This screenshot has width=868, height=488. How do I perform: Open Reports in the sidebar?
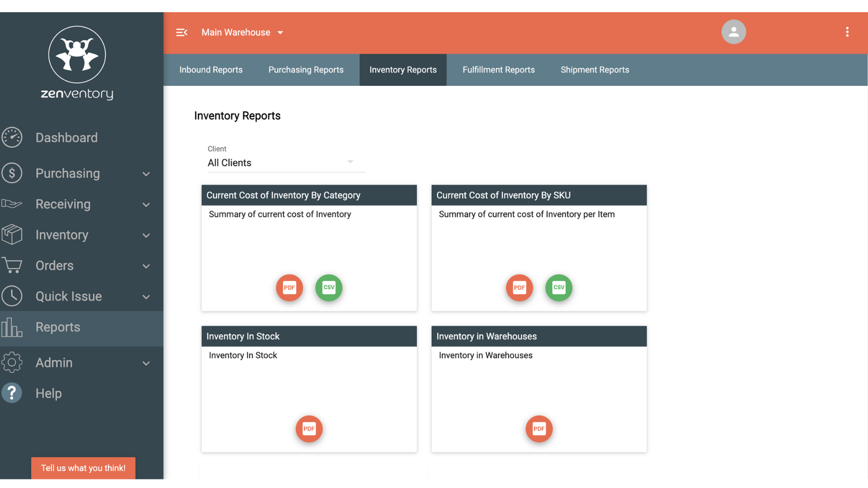tap(81, 328)
